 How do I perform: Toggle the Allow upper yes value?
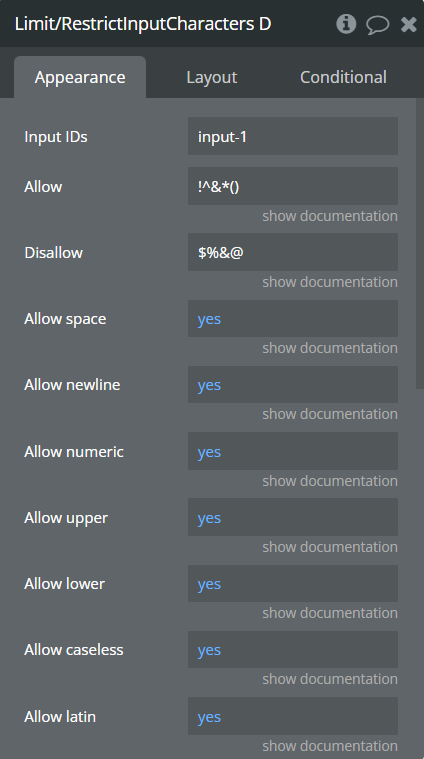(x=293, y=517)
